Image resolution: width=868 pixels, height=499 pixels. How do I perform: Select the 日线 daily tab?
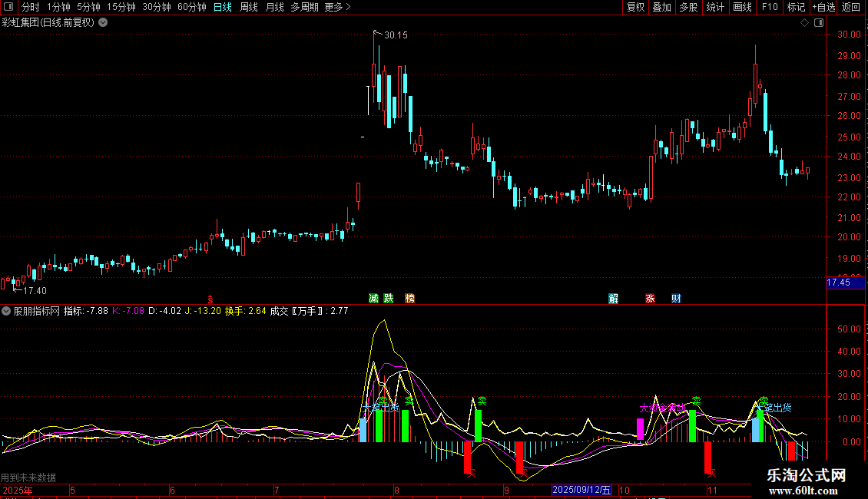tap(223, 7)
